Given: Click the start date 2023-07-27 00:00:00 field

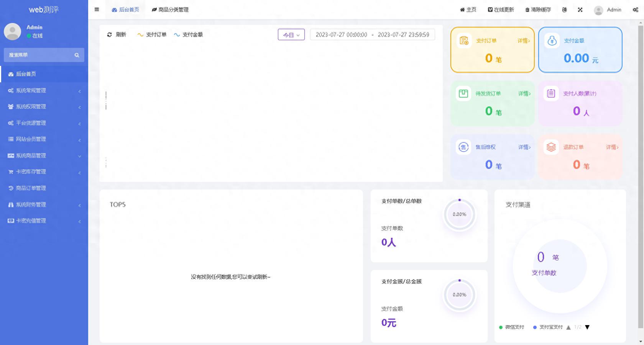Looking at the screenshot, I should tap(341, 34).
